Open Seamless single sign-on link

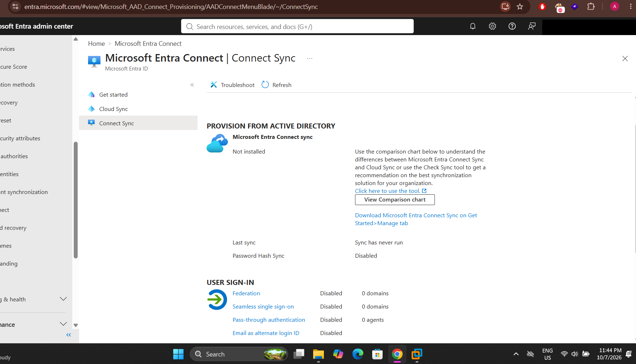coord(263,306)
